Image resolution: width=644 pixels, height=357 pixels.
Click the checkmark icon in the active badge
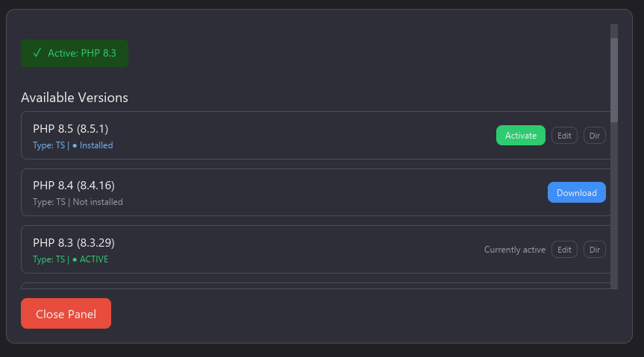coord(37,53)
